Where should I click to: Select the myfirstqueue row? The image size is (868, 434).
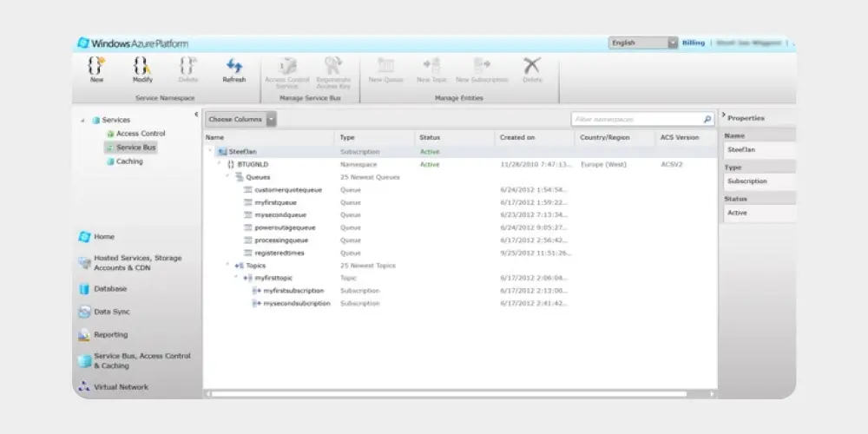(x=459, y=202)
